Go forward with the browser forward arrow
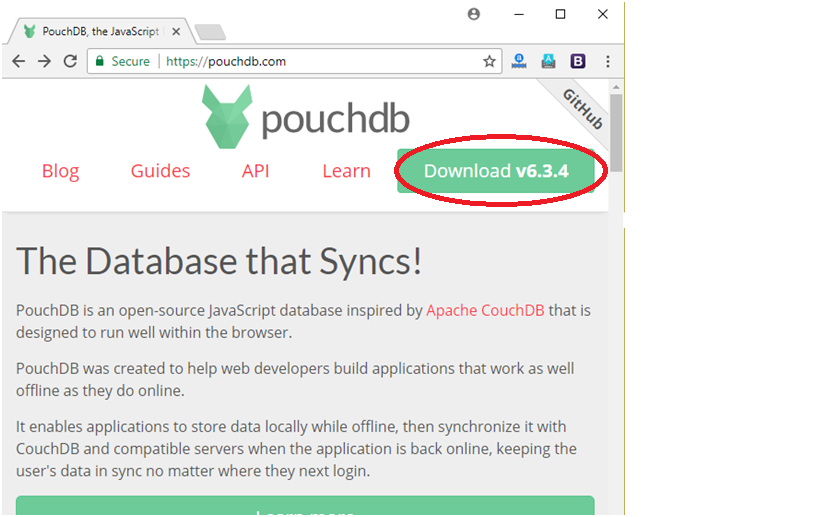Image resolution: width=819 pixels, height=517 pixels. point(44,61)
